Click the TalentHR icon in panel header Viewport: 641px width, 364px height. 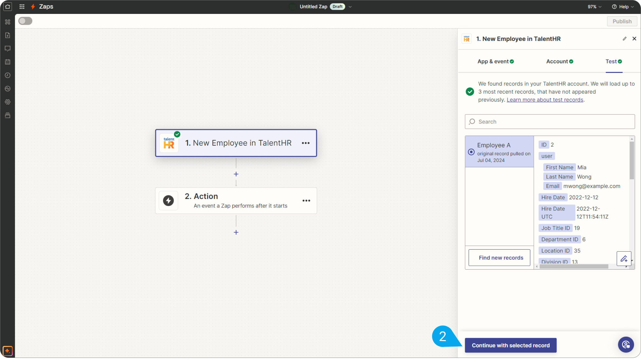click(x=466, y=39)
